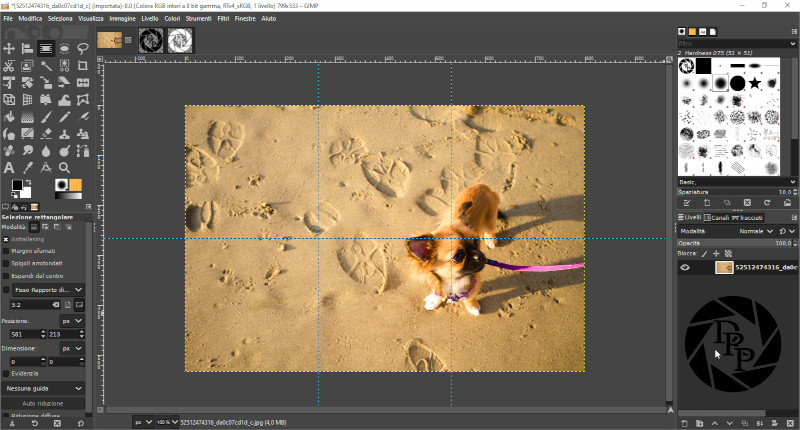Image resolution: width=800 pixels, height=430 pixels.
Task: Disable the Antialiasing checkbox
Action: pyautogui.click(x=6, y=239)
